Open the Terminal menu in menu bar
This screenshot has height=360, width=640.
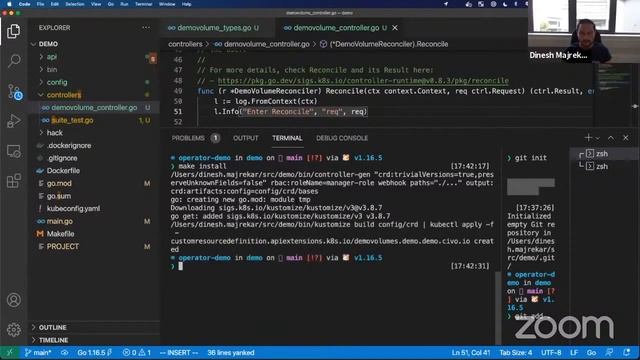tap(143, 4)
